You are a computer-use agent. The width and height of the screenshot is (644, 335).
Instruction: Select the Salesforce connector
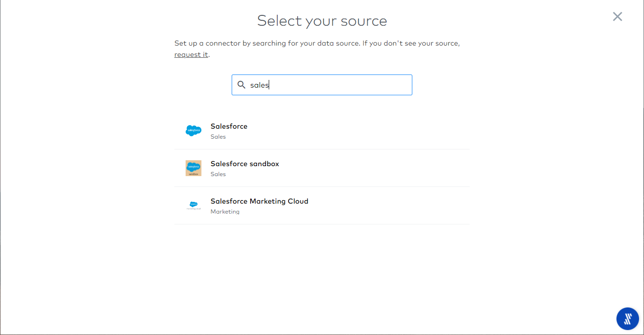[x=322, y=130]
